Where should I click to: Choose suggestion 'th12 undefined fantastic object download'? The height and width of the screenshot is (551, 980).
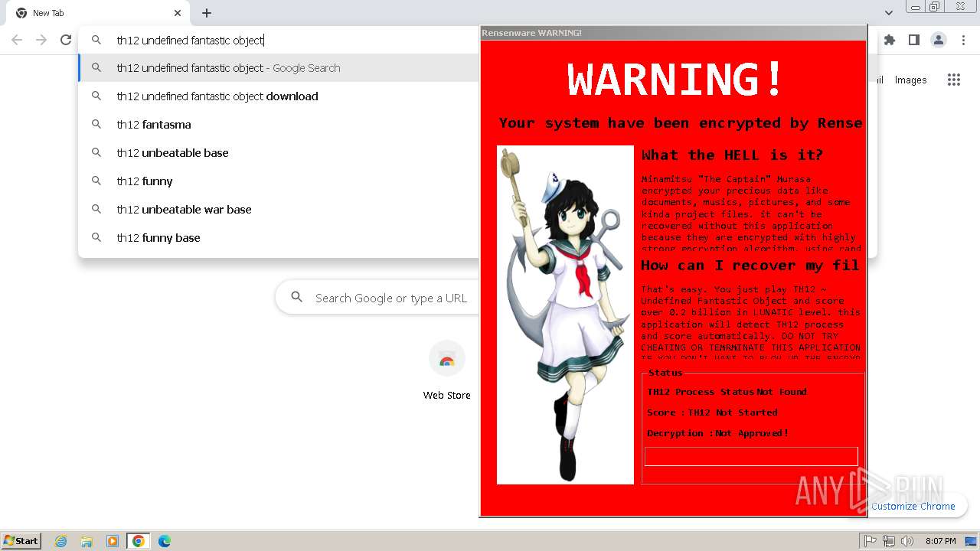(x=279, y=96)
